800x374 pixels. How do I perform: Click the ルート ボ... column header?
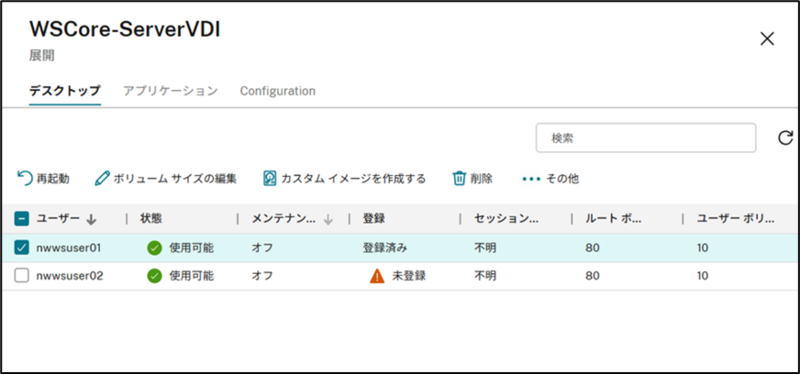point(614,219)
